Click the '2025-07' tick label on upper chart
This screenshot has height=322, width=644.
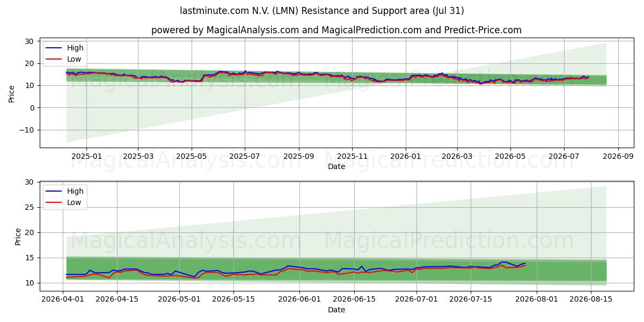click(245, 156)
